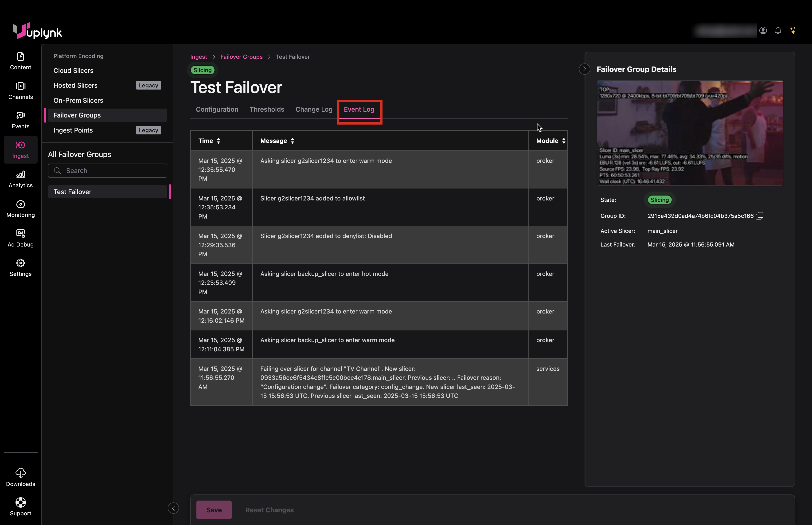Switch to the Thresholds tab
This screenshot has height=525, width=812.
pyautogui.click(x=266, y=110)
